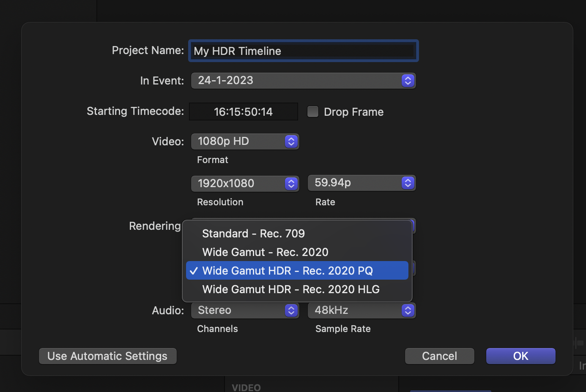Click the up-down arrows beside Stereo
The width and height of the screenshot is (586, 392).
291,310
